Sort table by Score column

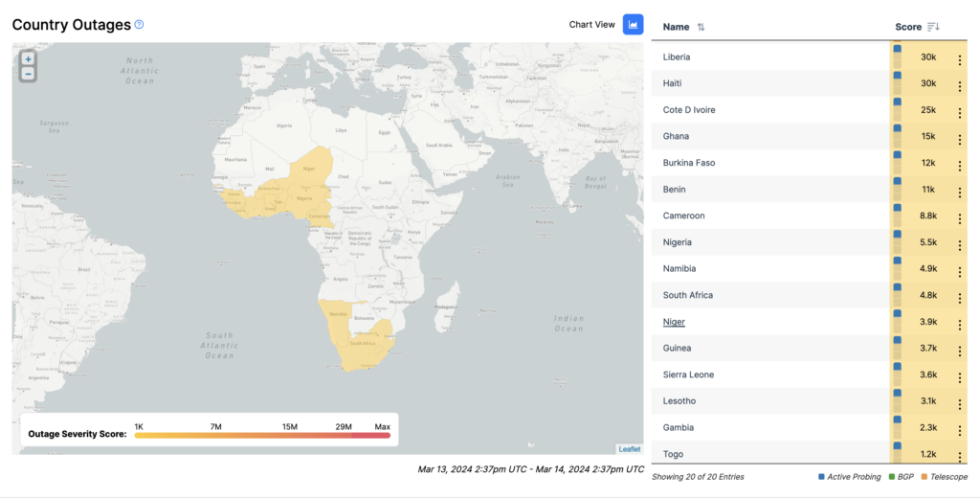pyautogui.click(x=933, y=28)
